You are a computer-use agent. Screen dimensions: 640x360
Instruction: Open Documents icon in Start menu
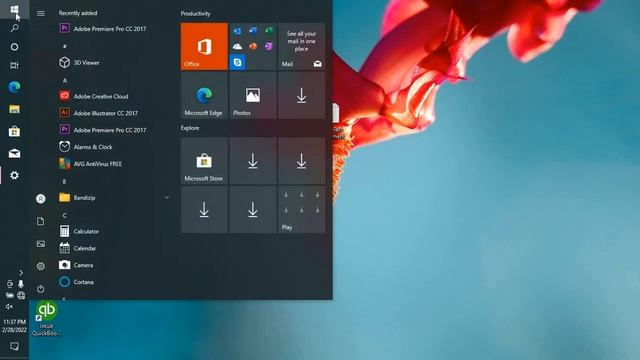41,221
